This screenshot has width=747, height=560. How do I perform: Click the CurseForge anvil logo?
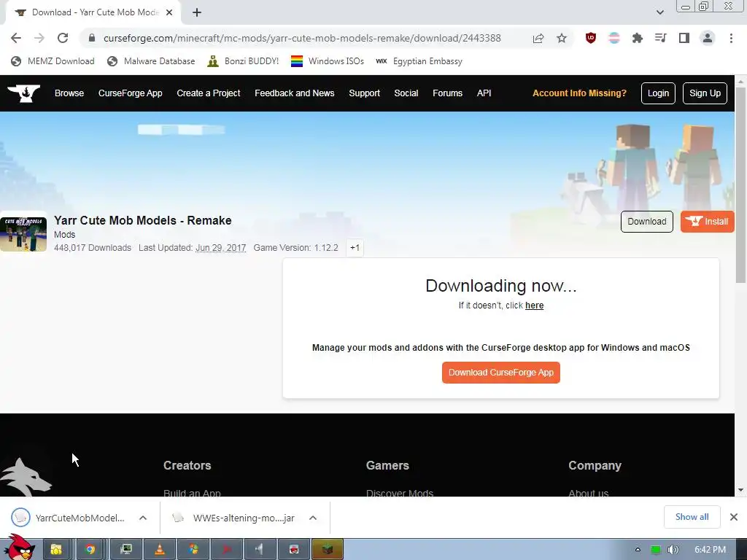[23, 93]
